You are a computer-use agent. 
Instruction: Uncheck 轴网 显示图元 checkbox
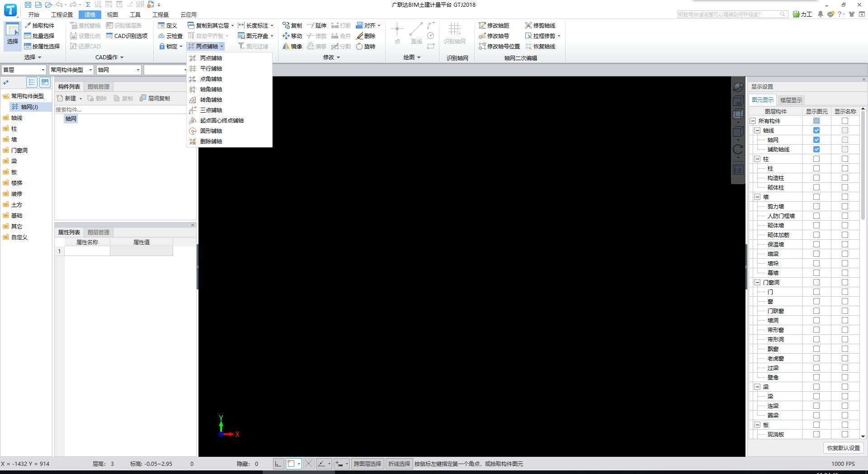tap(816, 140)
